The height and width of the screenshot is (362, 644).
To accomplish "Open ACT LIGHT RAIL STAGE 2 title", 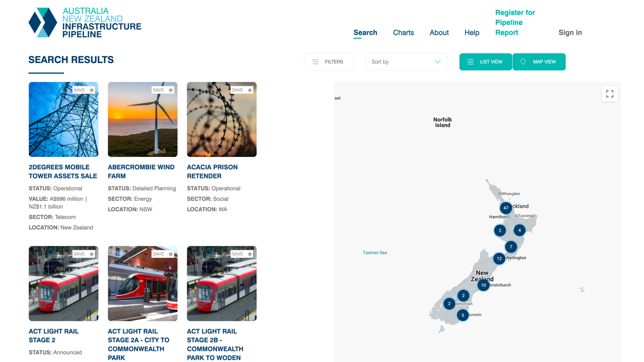I will (54, 336).
